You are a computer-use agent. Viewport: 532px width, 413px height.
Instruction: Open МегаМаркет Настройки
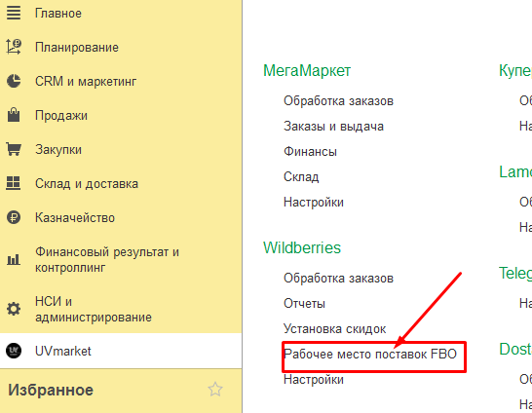tap(314, 202)
